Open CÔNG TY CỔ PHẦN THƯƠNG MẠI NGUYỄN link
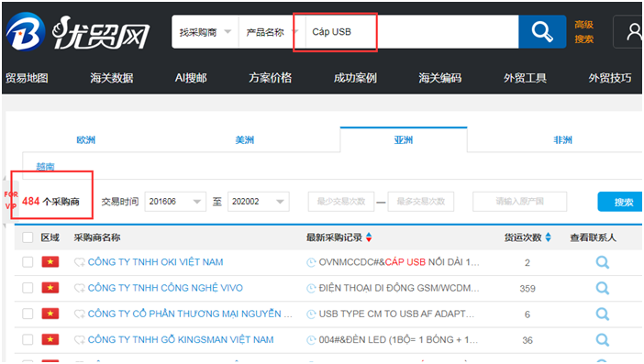The height and width of the screenshot is (364, 644). (190, 314)
